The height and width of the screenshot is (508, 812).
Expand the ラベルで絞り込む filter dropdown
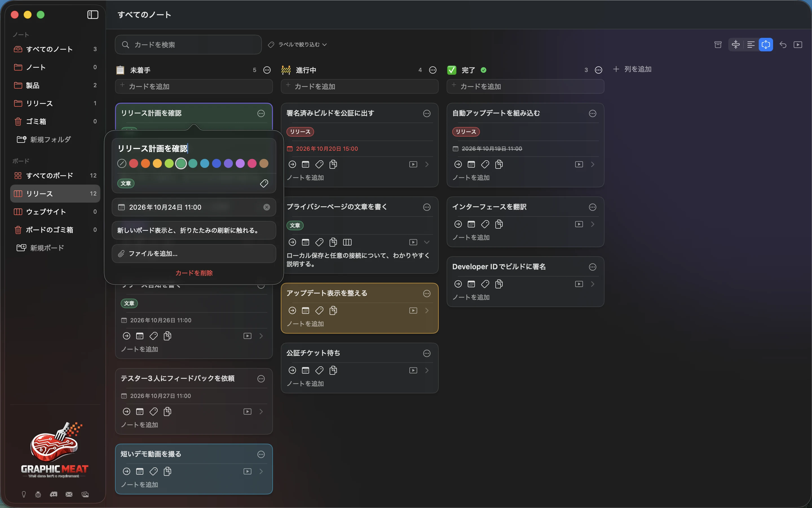click(x=298, y=45)
